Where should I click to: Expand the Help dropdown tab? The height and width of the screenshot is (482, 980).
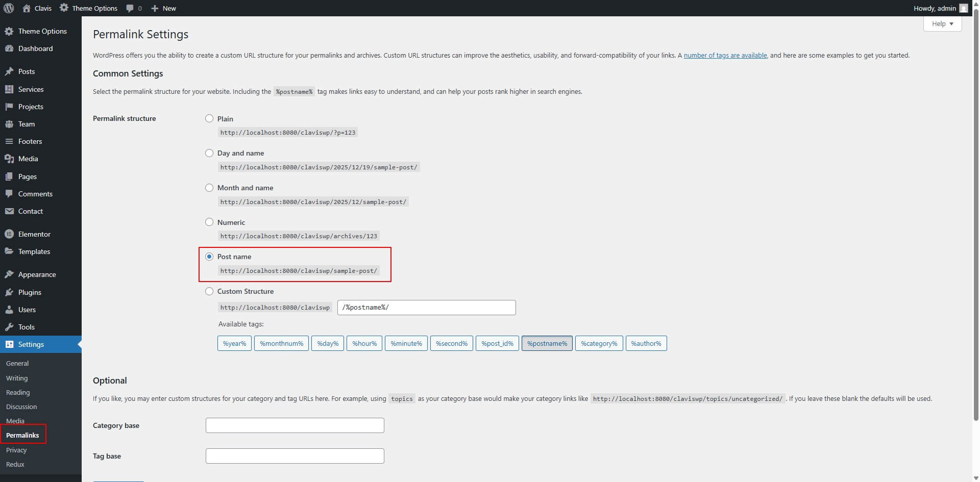click(x=942, y=23)
